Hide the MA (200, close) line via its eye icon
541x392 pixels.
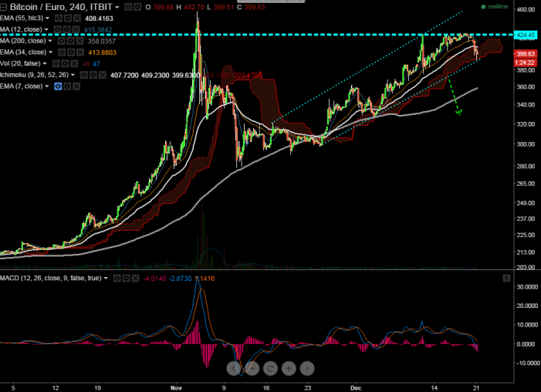click(x=62, y=41)
